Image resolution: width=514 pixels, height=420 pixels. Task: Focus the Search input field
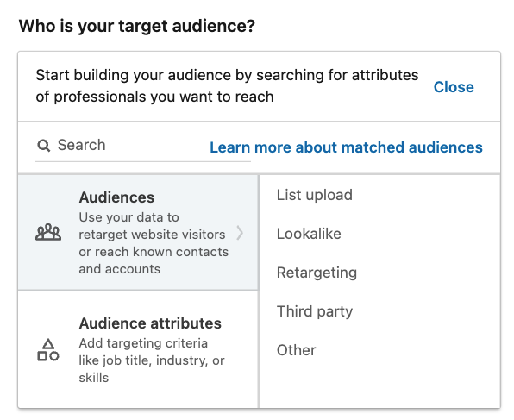coord(143,146)
